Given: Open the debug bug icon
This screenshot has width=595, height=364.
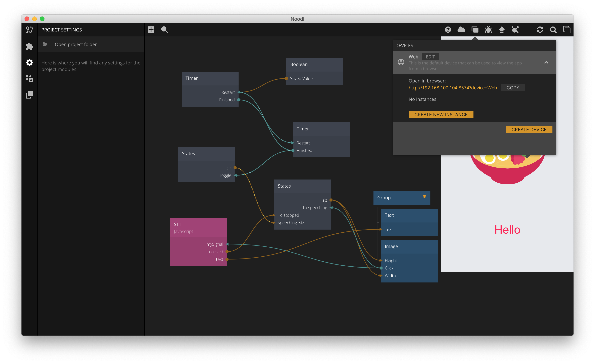Looking at the screenshot, I should click(x=488, y=30).
